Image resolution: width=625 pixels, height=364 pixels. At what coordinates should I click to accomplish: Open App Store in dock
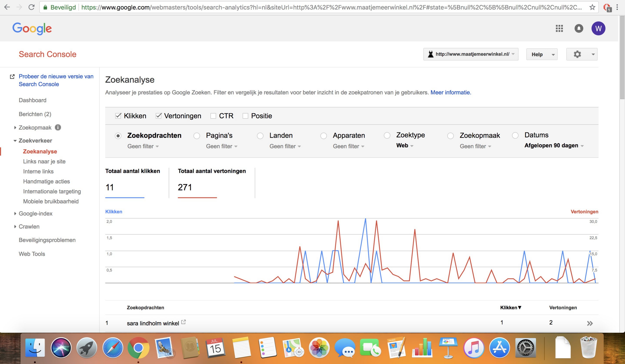click(x=499, y=348)
